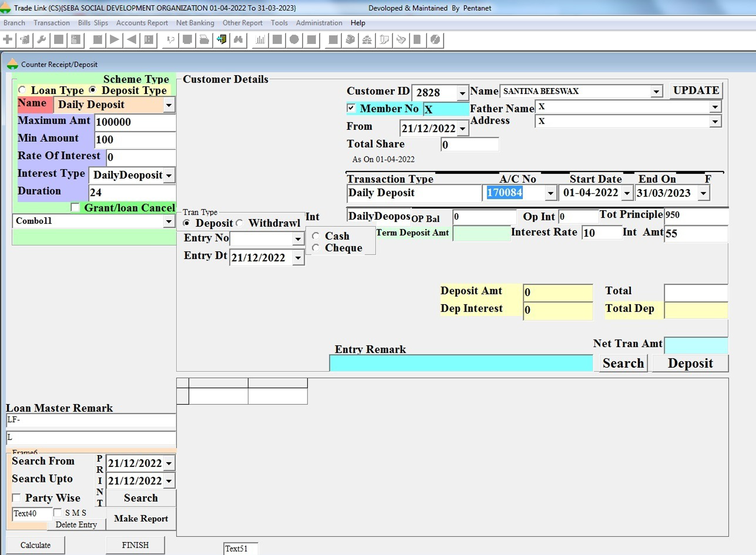Click the wrench tool icon in toolbar
The width and height of the screenshot is (756, 555).
pos(41,40)
